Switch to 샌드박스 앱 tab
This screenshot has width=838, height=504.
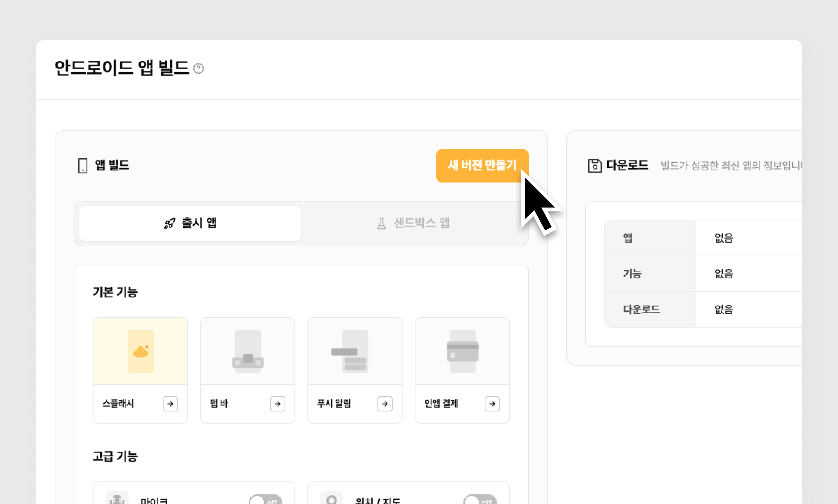click(x=413, y=223)
